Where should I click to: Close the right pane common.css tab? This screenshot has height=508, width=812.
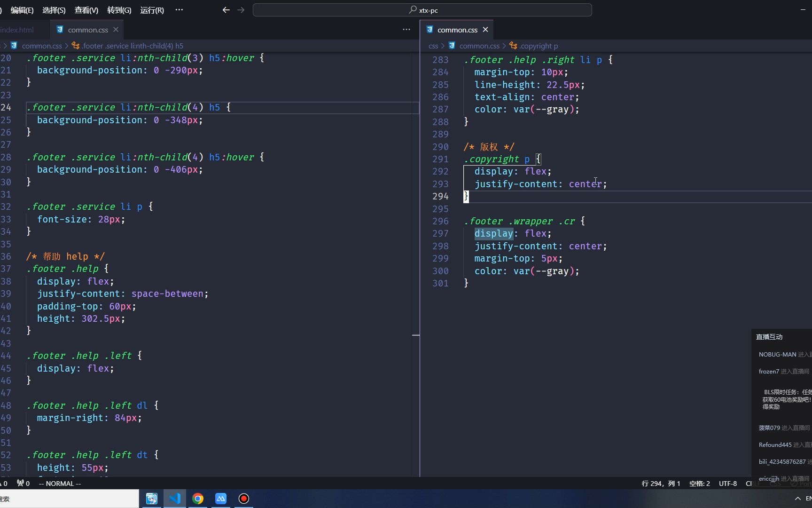[485, 30]
